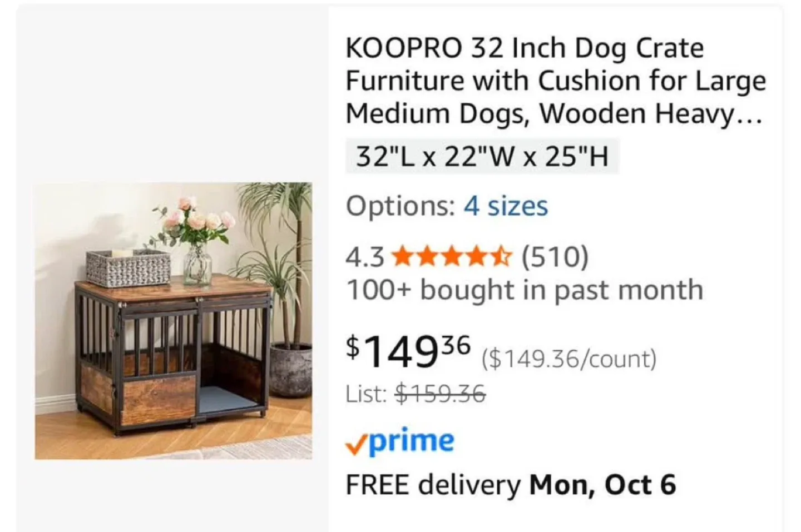The width and height of the screenshot is (801, 532).
Task: Click the second orange star icon
Action: point(426,257)
